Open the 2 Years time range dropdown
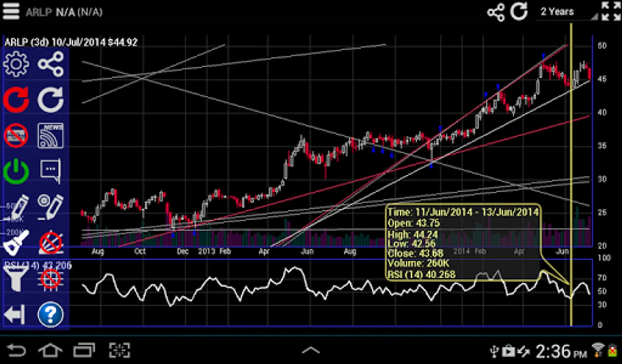The width and height of the screenshot is (622, 364). tap(567, 12)
